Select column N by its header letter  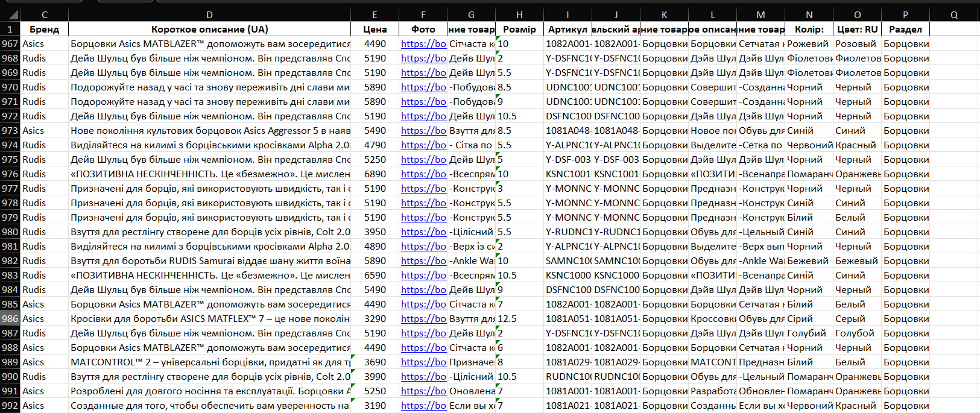809,15
